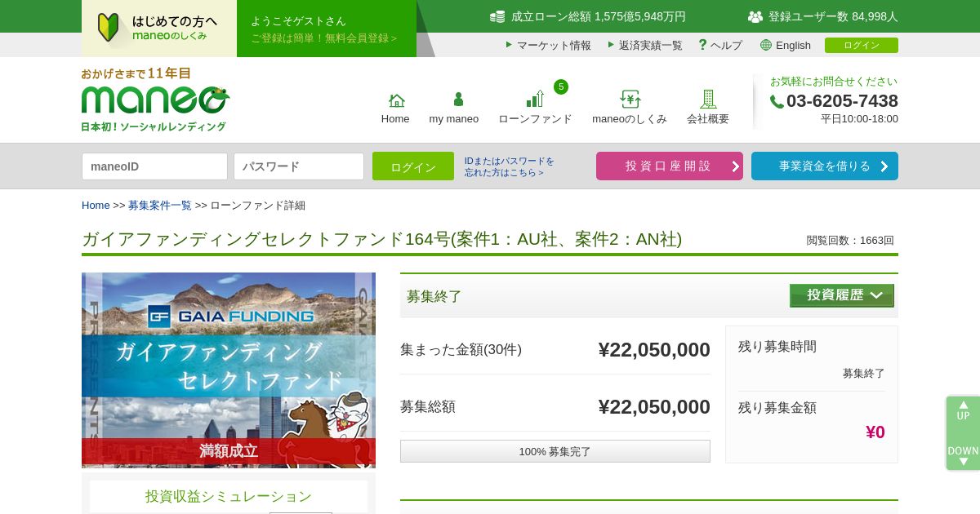Image resolution: width=980 pixels, height=514 pixels.
Task: Expand the 投資履歴 dropdown
Action: [842, 295]
